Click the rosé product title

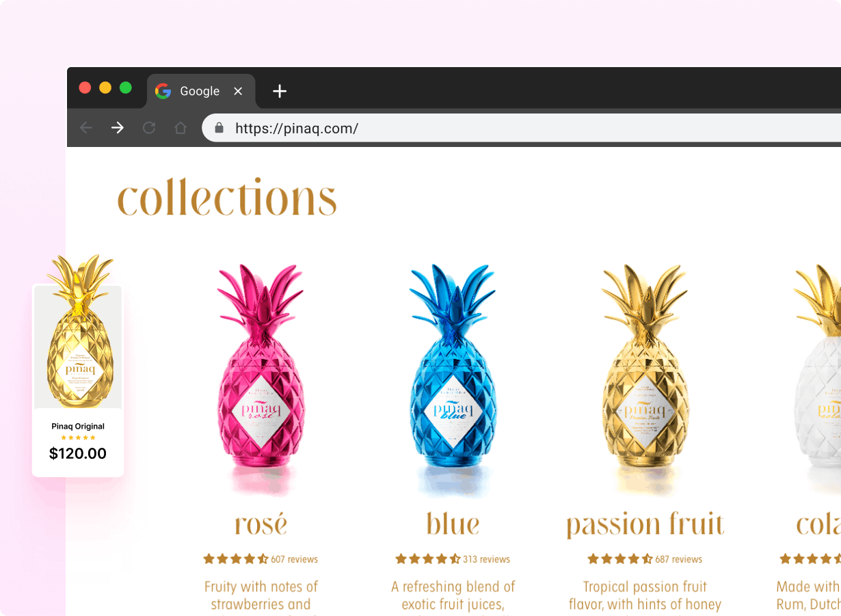click(261, 525)
